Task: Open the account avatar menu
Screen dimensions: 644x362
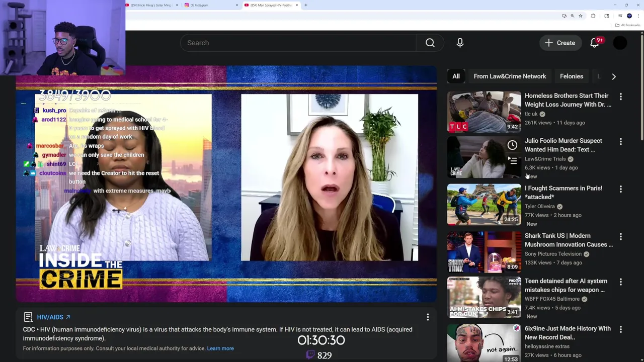Action: [620, 43]
